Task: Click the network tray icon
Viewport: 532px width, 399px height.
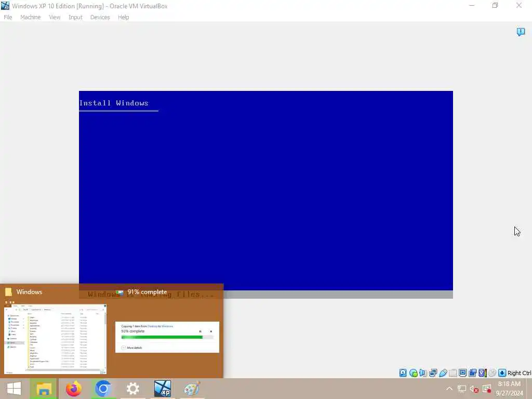Action: click(x=461, y=389)
